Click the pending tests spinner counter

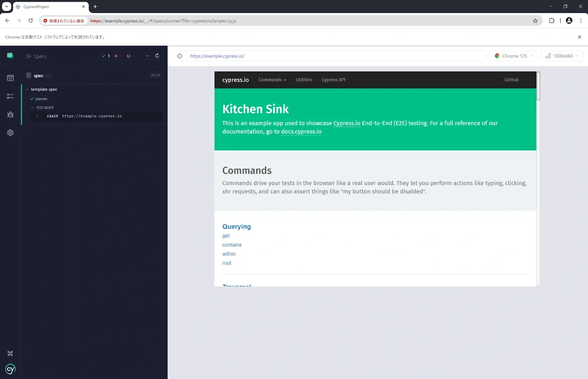[x=131, y=56]
